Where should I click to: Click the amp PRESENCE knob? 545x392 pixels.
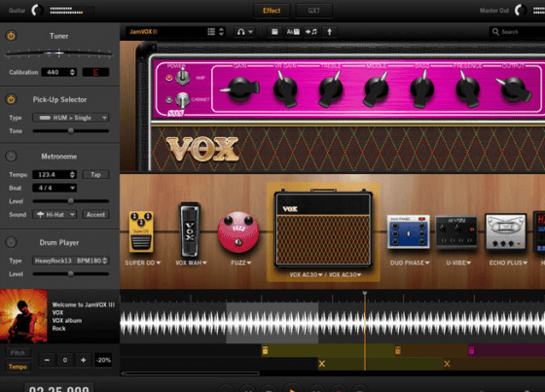pos(467,89)
